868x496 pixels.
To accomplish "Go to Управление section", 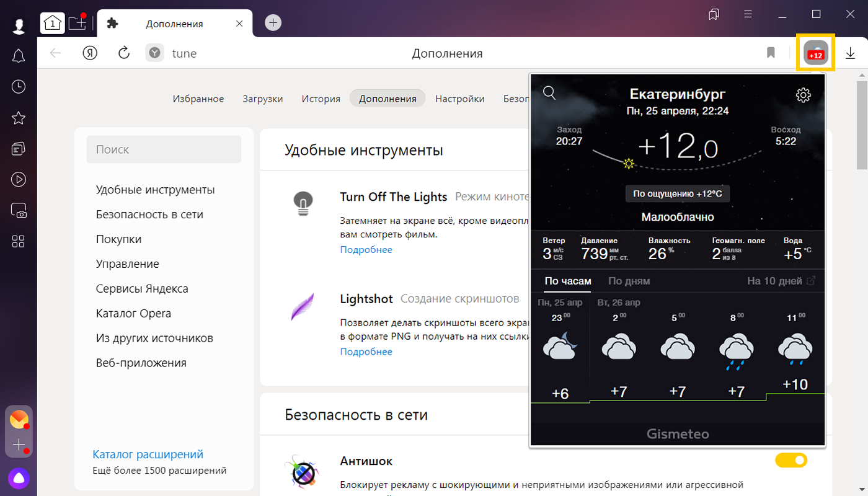I will (127, 264).
